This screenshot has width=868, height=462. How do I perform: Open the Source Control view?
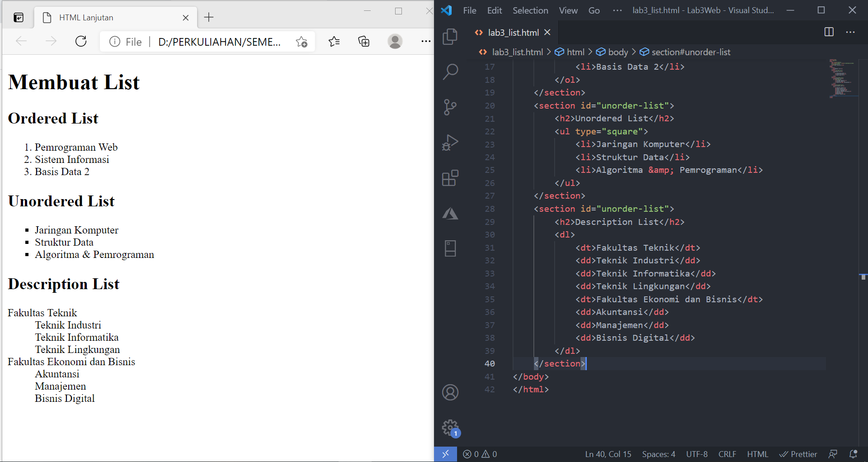tap(450, 107)
